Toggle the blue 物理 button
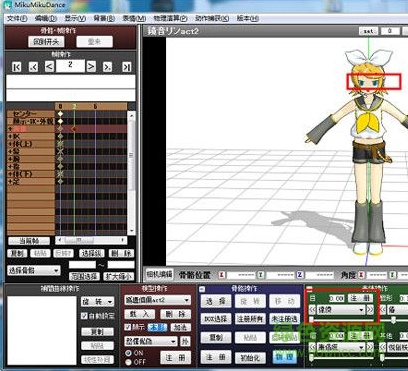This screenshot has width=408, height=371. tap(284, 357)
